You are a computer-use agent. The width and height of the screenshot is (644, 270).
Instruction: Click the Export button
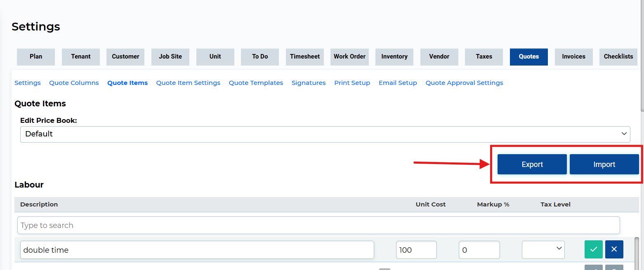click(x=532, y=164)
